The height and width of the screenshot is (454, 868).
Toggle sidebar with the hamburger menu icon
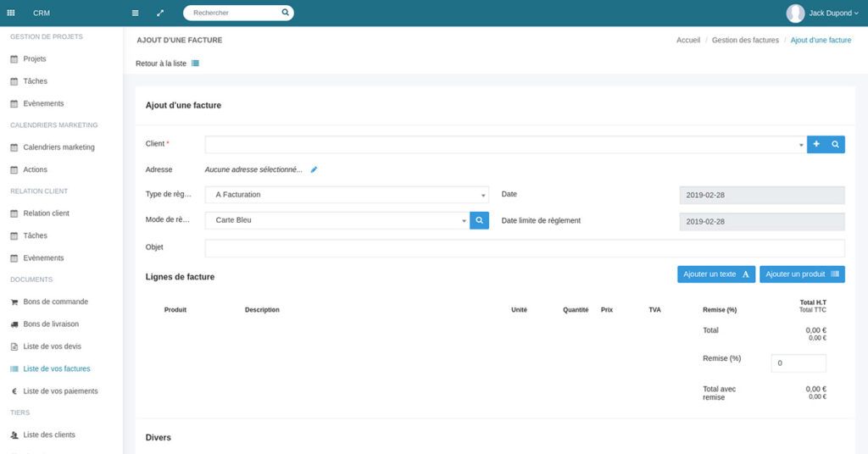click(136, 13)
